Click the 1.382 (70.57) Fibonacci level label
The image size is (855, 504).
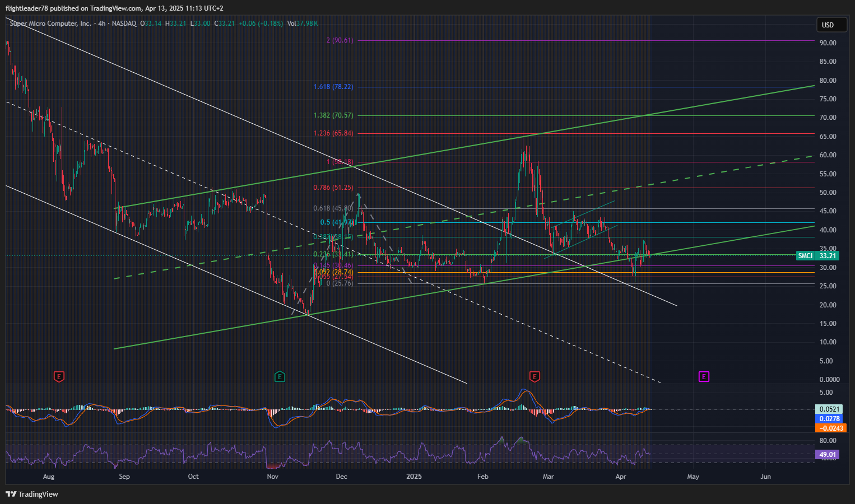333,115
